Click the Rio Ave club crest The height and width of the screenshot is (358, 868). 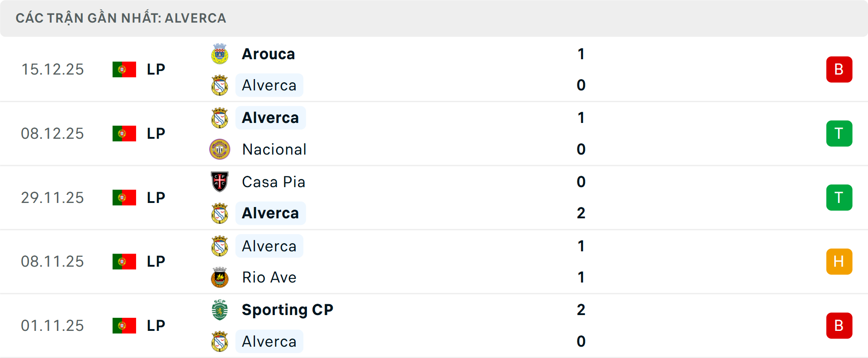[220, 277]
